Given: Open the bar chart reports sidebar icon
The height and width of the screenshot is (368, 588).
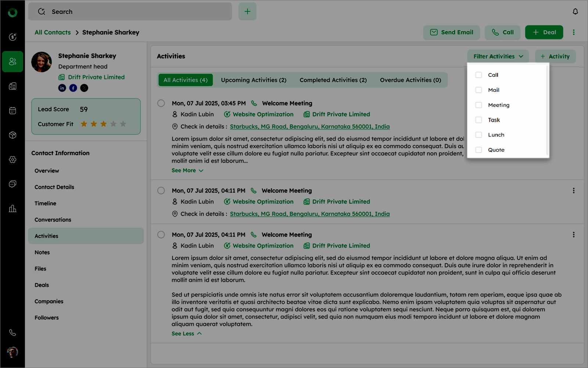Looking at the screenshot, I should [x=12, y=209].
